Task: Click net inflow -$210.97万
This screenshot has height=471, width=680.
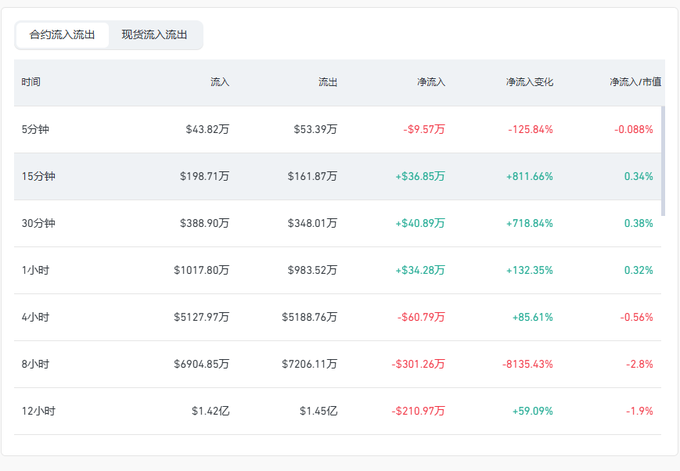Action: pos(418,411)
